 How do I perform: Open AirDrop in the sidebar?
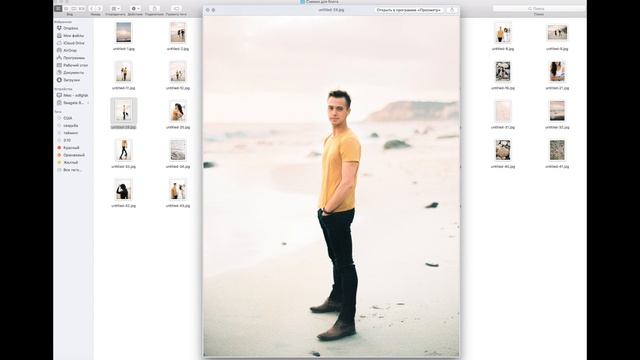(67, 50)
